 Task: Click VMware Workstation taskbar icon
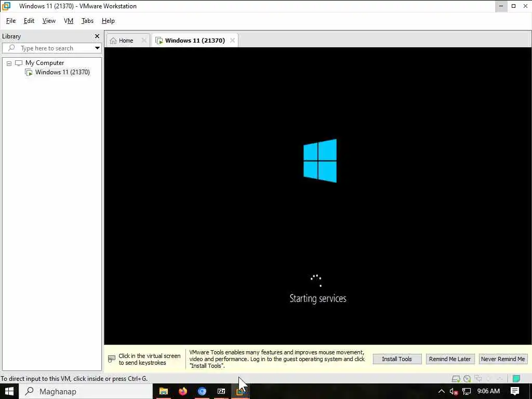[241, 391]
